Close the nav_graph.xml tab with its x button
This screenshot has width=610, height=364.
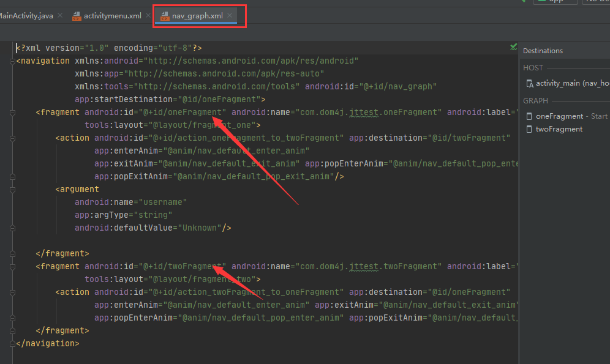tap(230, 16)
